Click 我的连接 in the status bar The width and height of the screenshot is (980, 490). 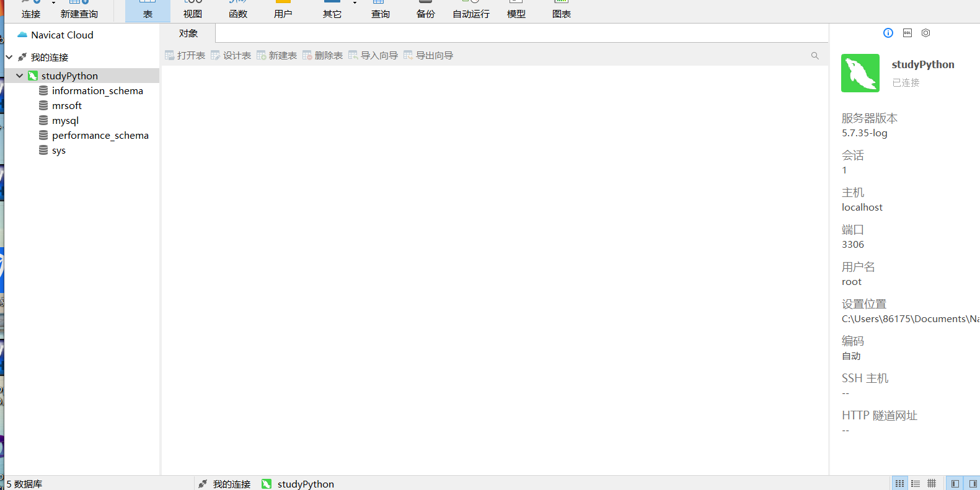(224, 484)
